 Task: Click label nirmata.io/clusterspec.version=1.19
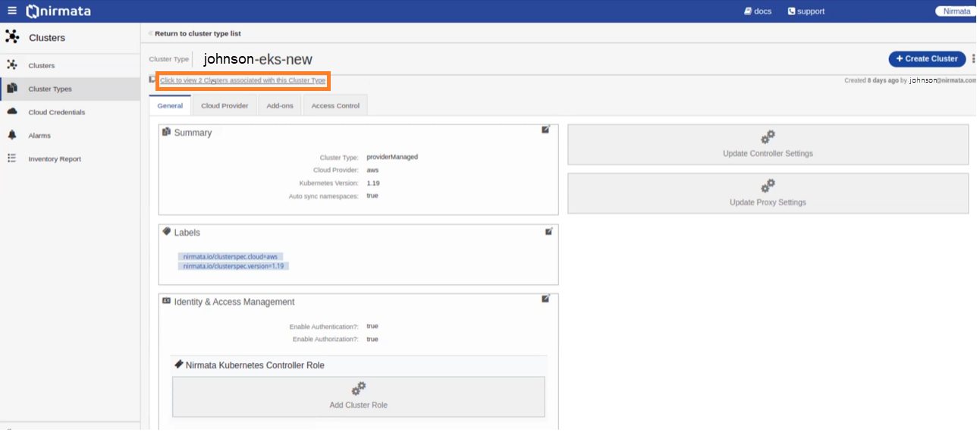(x=234, y=266)
